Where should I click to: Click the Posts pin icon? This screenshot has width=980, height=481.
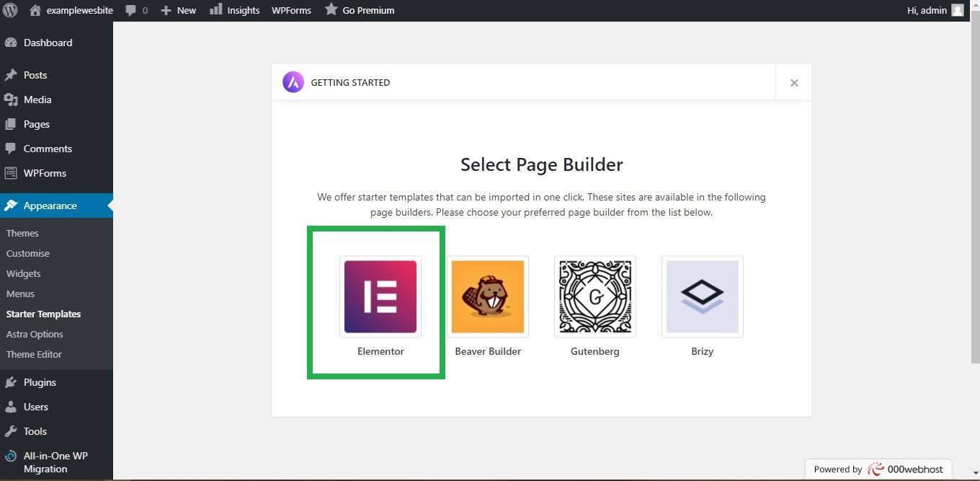(11, 75)
